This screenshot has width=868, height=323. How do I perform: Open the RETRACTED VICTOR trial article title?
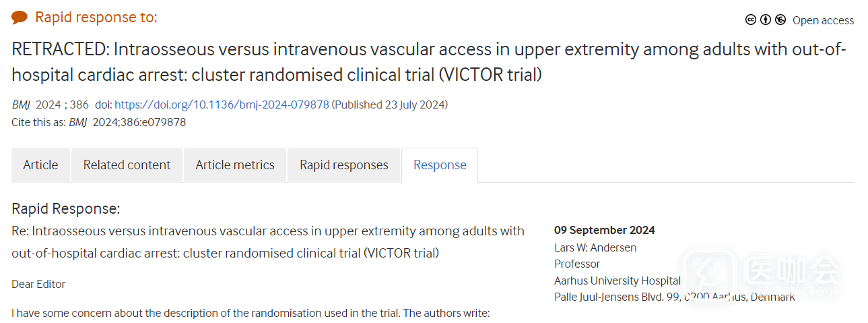coord(428,62)
